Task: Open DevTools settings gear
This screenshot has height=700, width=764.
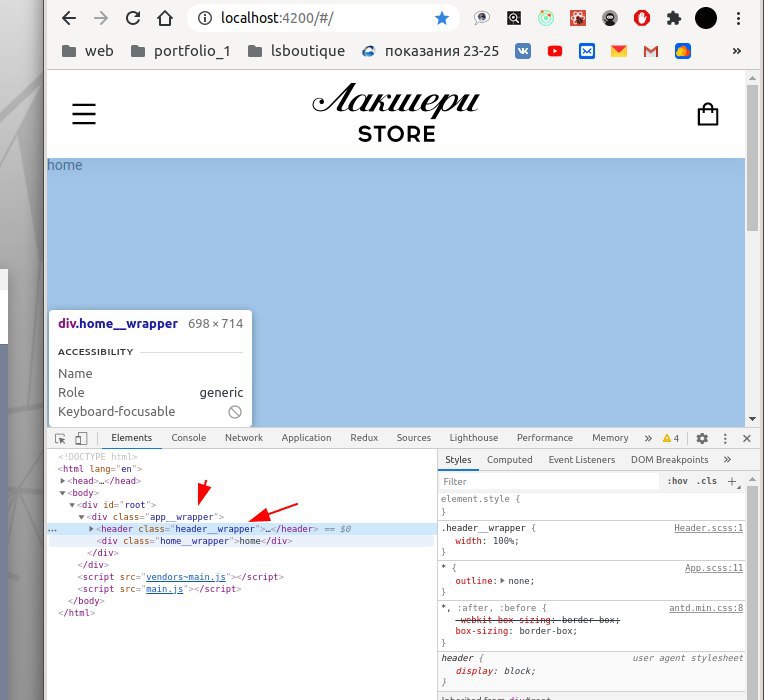Action: point(702,438)
